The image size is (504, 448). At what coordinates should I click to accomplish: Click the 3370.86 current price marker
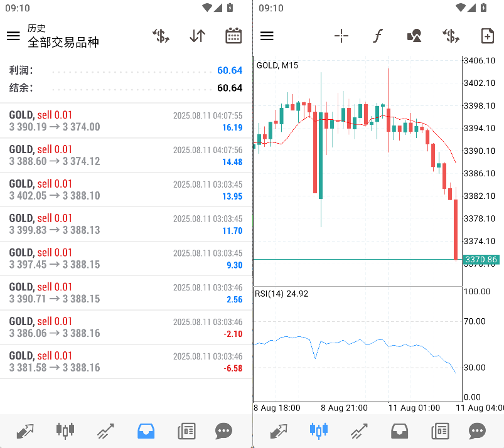tap(481, 259)
